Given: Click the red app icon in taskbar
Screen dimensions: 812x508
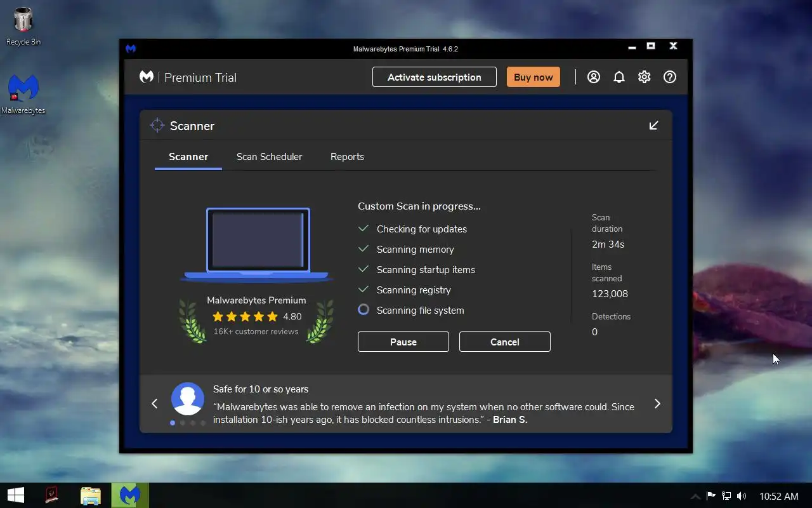Looking at the screenshot, I should [x=52, y=495].
